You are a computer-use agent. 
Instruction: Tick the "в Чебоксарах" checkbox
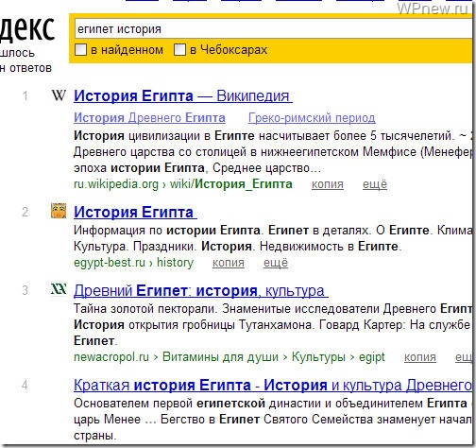179,50
